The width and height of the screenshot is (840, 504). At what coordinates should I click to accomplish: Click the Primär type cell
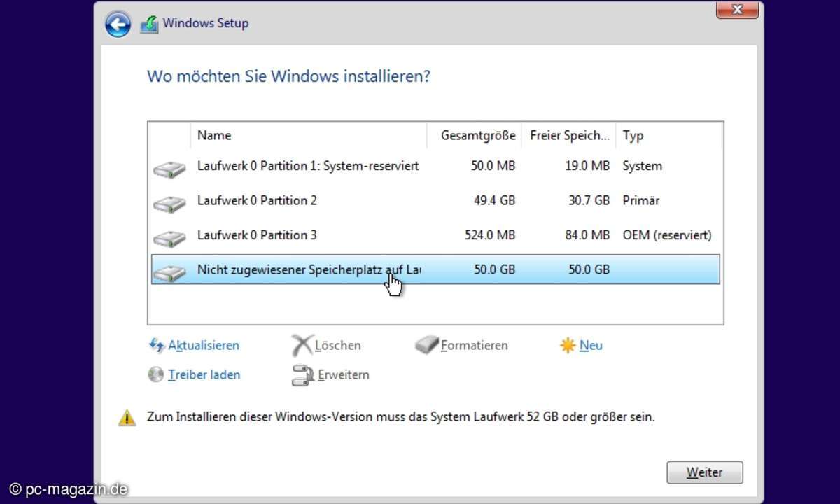point(640,200)
